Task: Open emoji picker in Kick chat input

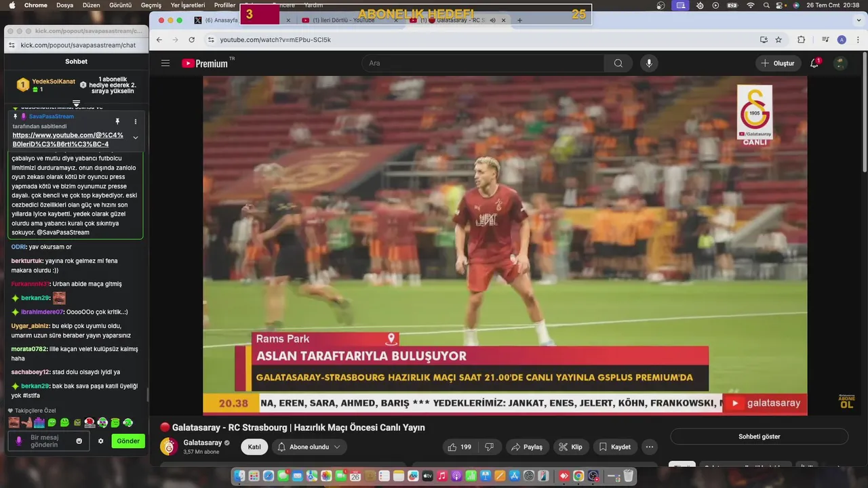Action: coord(79,441)
